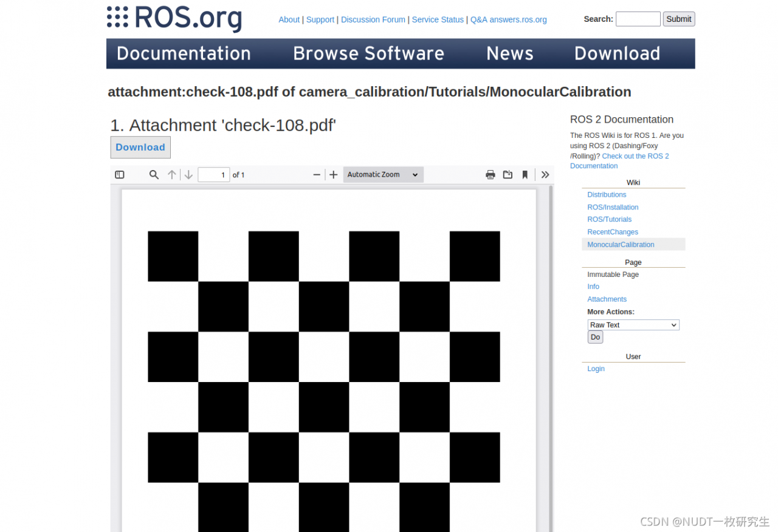Click the Download attachment button
Image resolution: width=778 pixels, height=532 pixels.
[x=140, y=148]
